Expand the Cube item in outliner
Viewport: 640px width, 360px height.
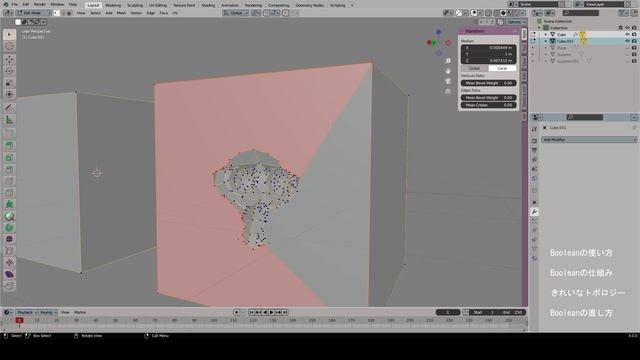(546, 35)
